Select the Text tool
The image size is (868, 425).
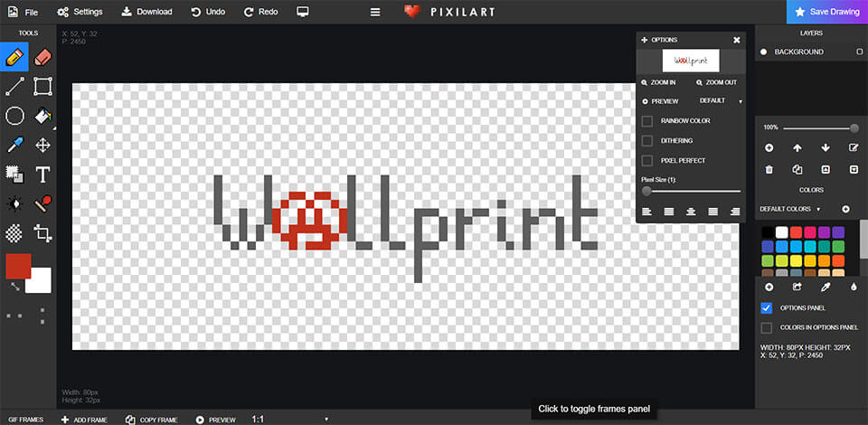pyautogui.click(x=42, y=175)
